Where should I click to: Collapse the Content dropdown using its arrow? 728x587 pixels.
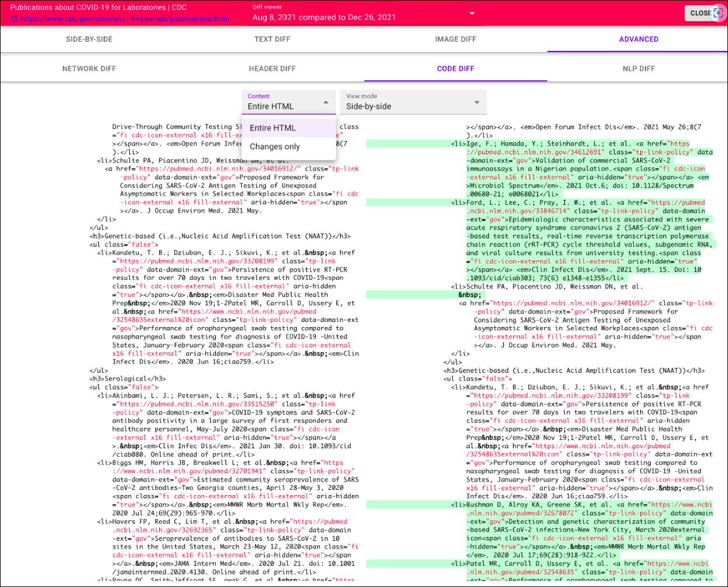[x=326, y=102]
